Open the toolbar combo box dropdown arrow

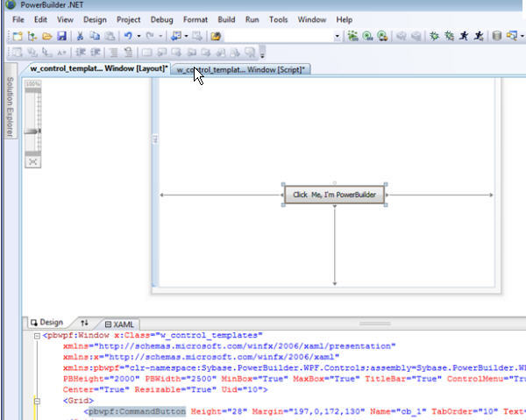[338, 36]
